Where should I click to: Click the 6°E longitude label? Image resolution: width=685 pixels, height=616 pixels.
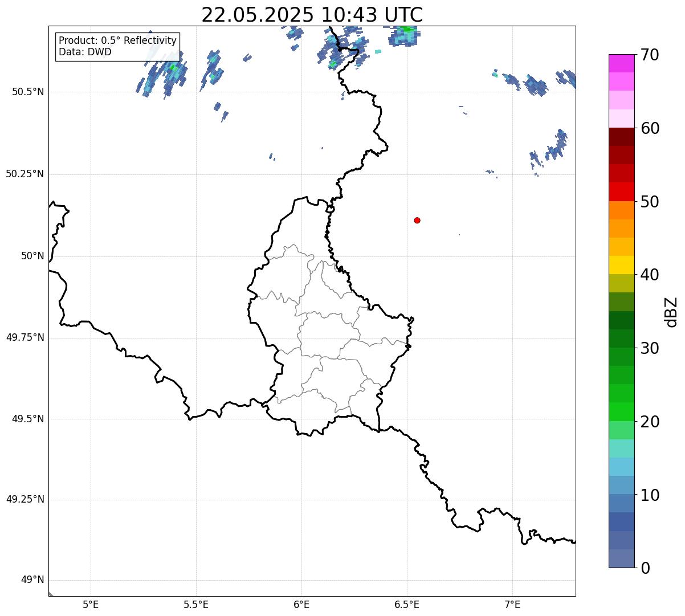pos(301,605)
